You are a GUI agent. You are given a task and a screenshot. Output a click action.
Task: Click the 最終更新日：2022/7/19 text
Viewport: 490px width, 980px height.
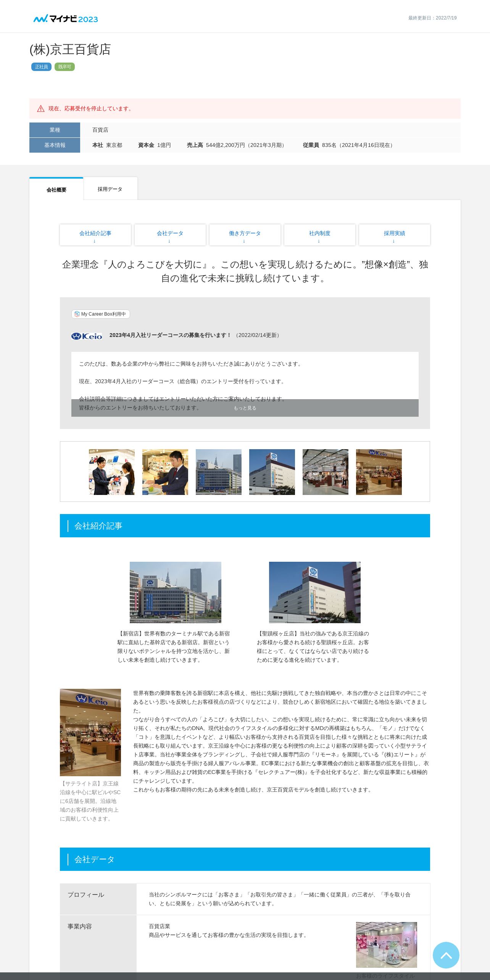tap(432, 18)
